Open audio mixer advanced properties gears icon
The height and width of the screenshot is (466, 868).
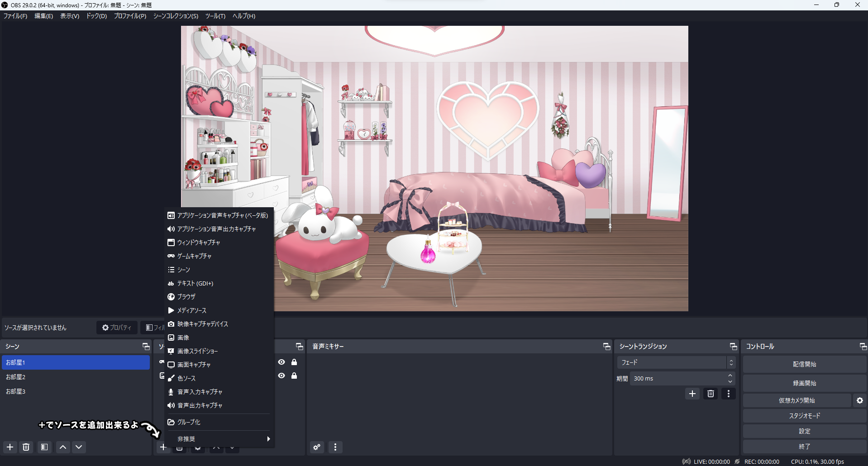(x=317, y=447)
